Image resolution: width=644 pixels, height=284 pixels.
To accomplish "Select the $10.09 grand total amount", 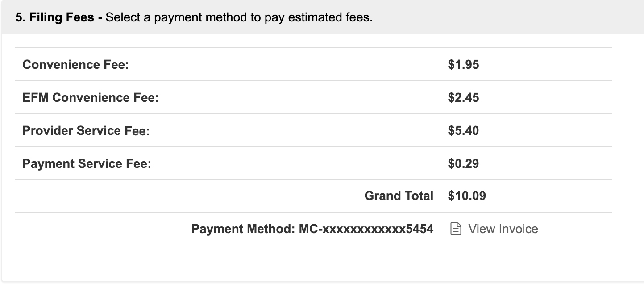I will (x=467, y=196).
